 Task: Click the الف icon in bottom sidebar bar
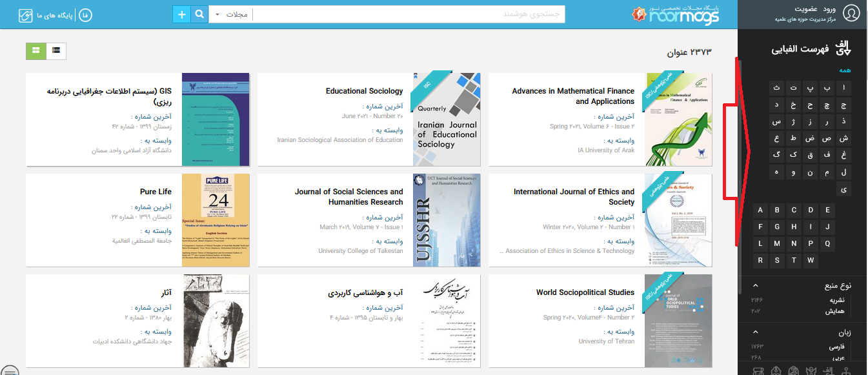pos(827,370)
